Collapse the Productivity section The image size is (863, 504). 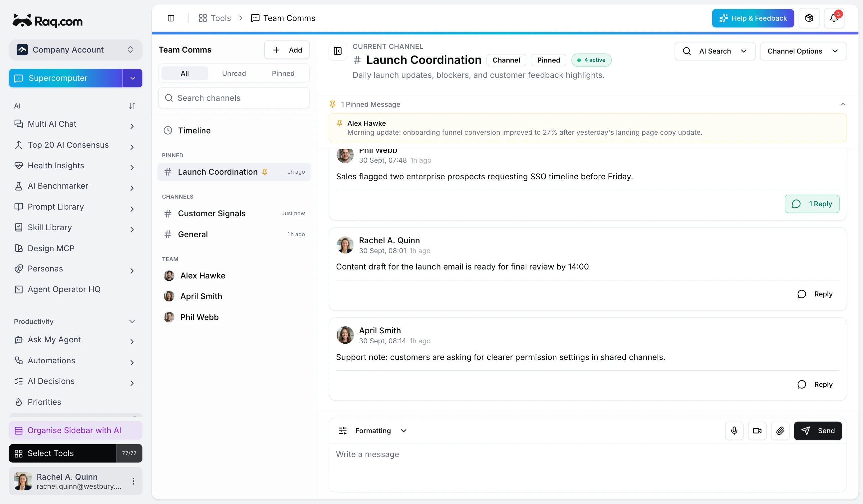click(132, 321)
